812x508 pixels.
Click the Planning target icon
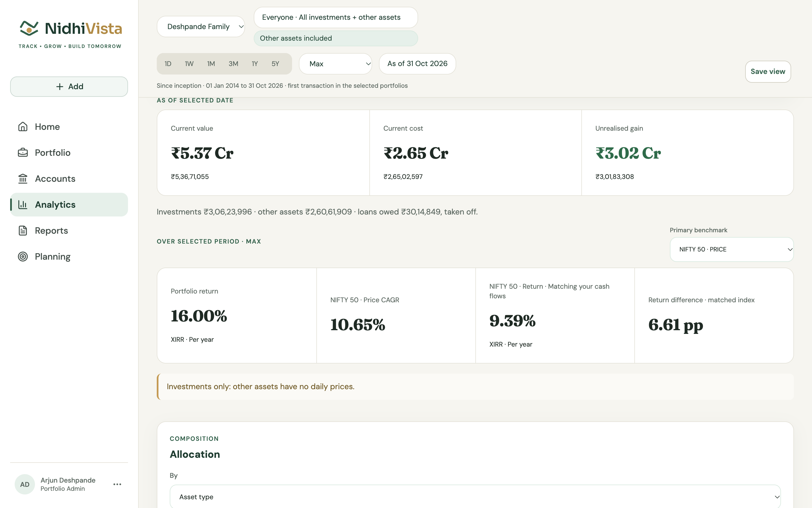23,256
